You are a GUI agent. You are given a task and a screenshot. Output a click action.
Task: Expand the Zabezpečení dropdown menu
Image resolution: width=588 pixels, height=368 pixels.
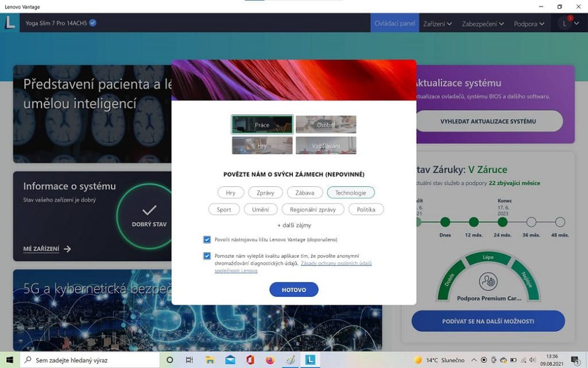click(482, 23)
